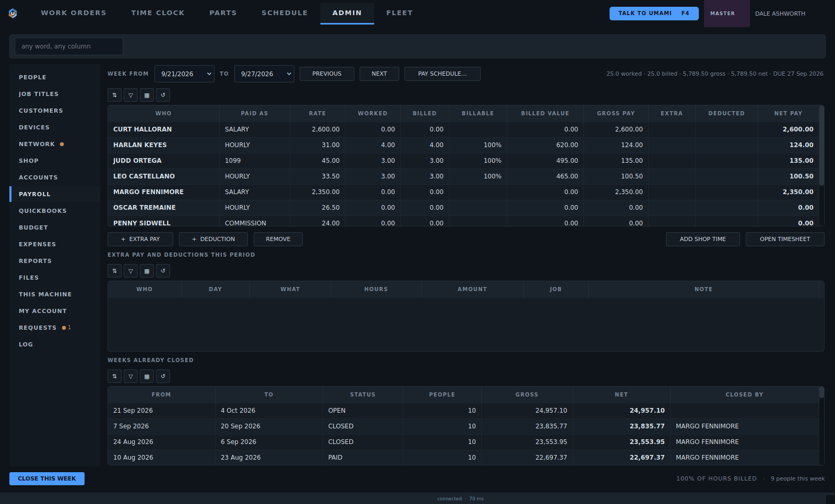This screenshot has height=504, width=835.
Task: Open Requests in the sidebar
Action: [x=55, y=328]
